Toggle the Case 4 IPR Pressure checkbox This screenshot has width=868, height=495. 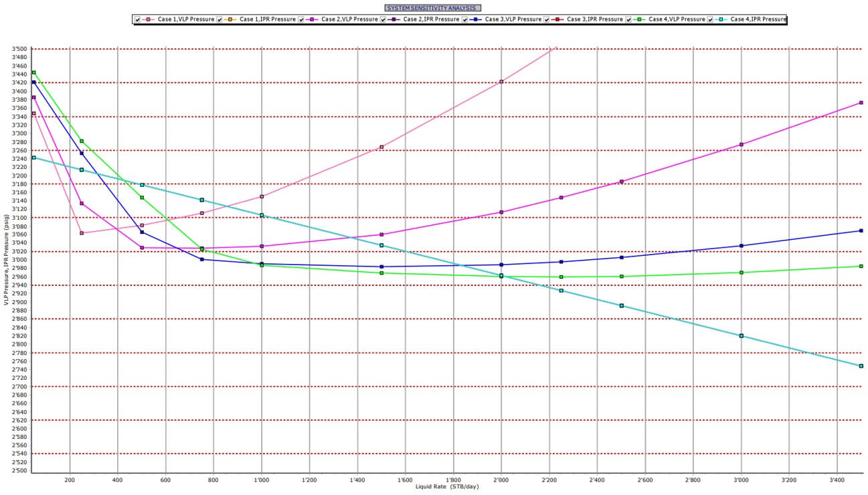pyautogui.click(x=711, y=19)
